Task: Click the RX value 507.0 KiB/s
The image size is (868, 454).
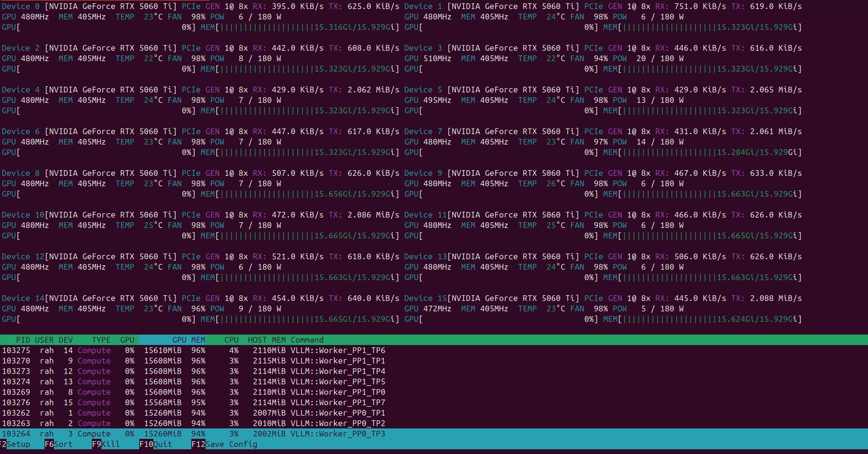Action: point(298,173)
